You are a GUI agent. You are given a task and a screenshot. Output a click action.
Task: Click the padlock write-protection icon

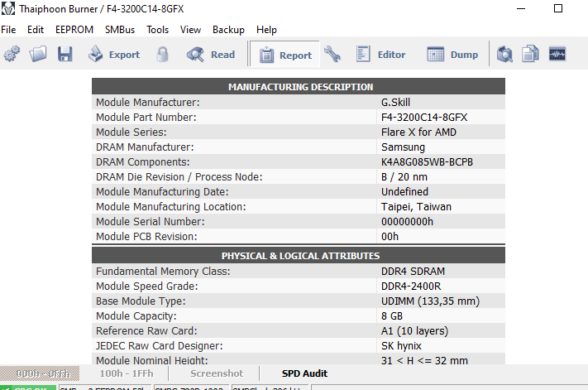coord(162,55)
